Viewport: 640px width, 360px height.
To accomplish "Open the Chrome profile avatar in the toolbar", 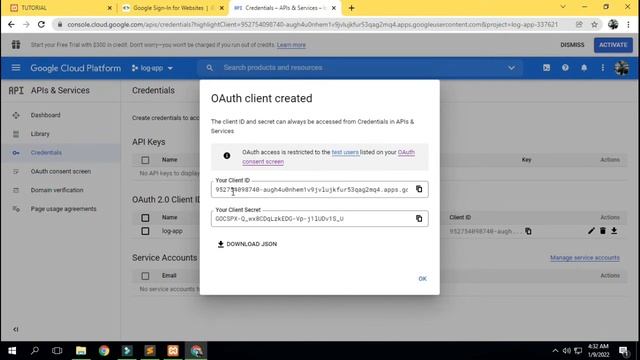I will point(613,24).
